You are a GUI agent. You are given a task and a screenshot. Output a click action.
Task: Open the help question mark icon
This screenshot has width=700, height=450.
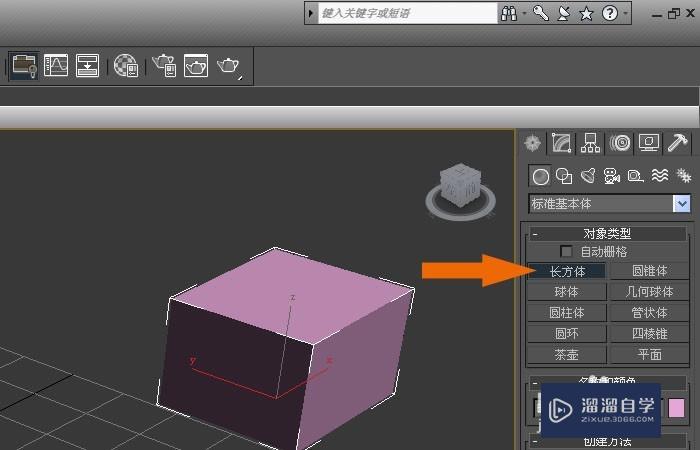click(x=609, y=13)
